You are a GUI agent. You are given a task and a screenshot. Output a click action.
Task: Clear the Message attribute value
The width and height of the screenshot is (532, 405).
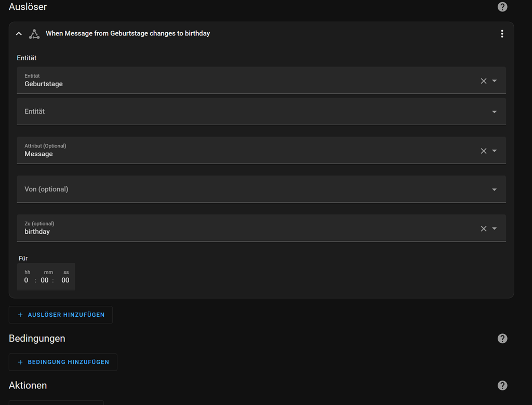click(484, 151)
